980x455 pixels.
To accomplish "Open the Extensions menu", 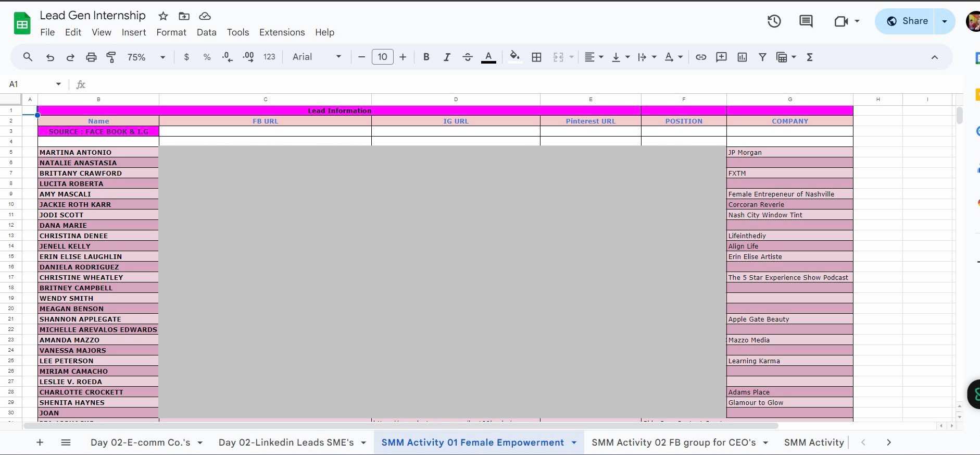I will (282, 32).
